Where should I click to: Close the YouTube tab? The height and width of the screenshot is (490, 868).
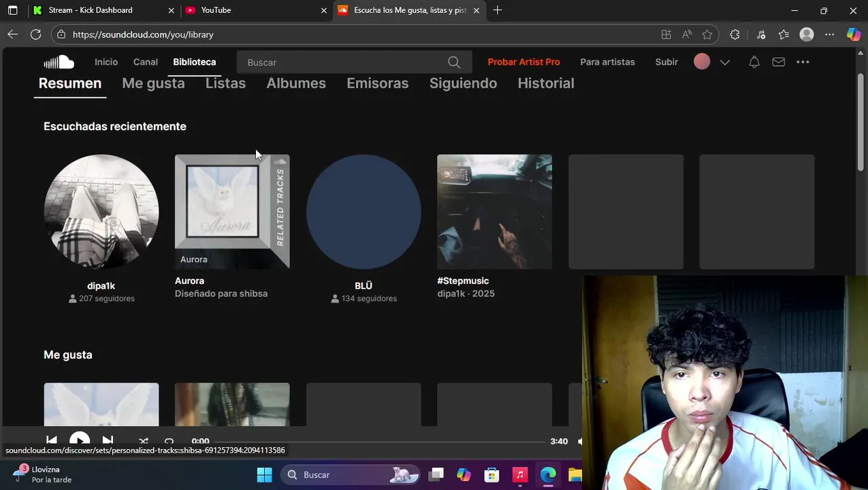(x=324, y=10)
